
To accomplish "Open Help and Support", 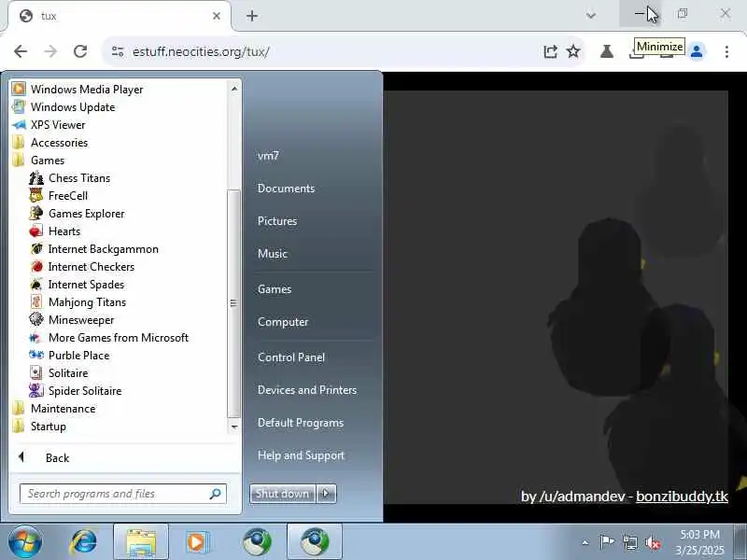I will (x=301, y=455).
